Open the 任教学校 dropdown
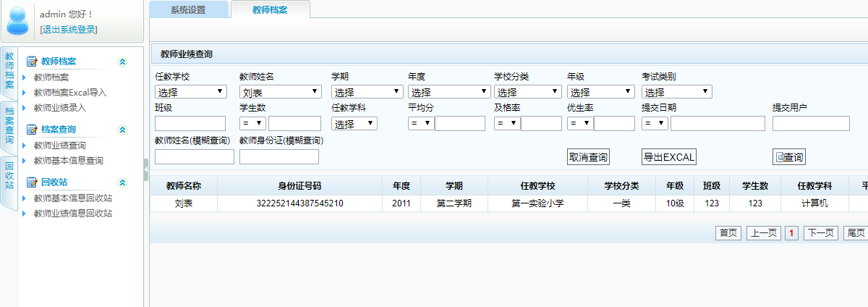This screenshot has height=307, width=868. click(191, 92)
